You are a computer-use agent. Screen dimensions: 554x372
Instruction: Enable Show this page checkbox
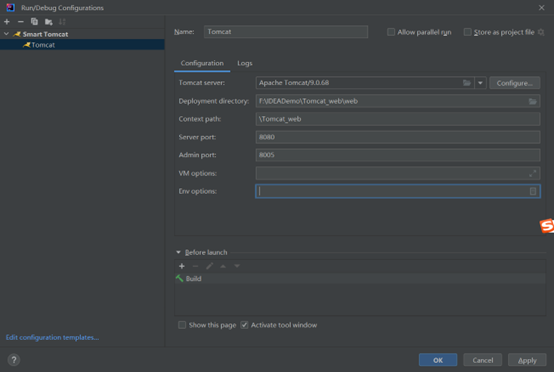[x=182, y=325]
